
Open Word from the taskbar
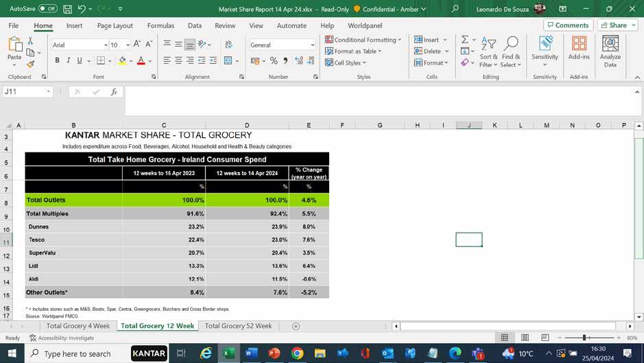[251, 353]
